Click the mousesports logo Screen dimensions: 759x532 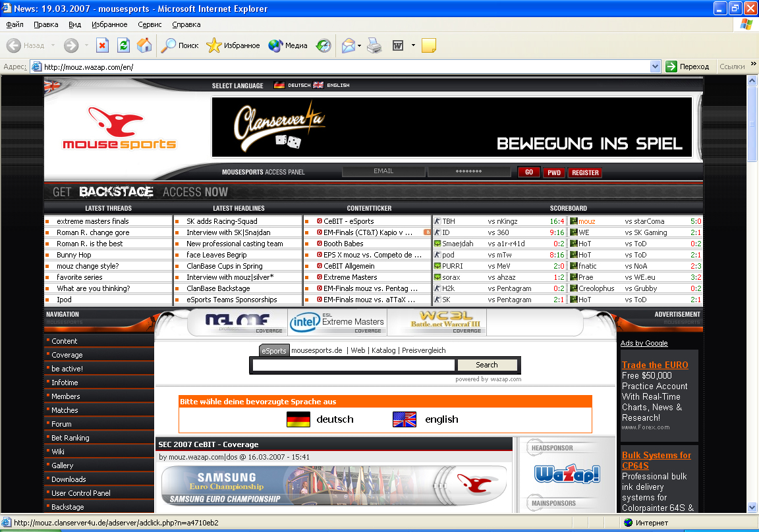tap(119, 128)
